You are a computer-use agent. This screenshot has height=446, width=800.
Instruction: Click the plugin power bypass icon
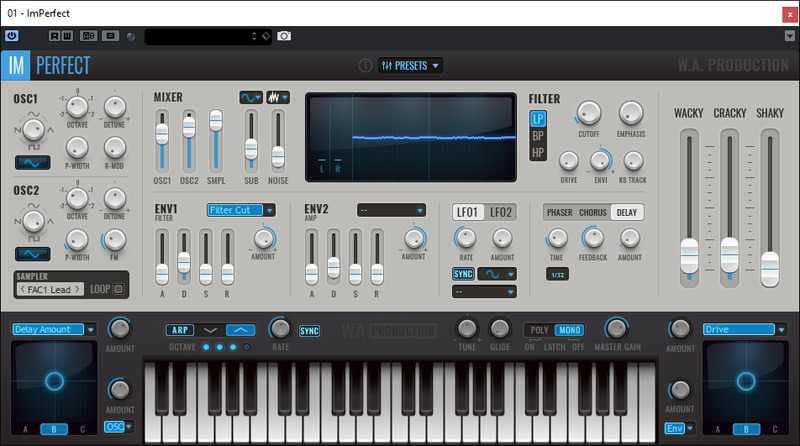(12, 36)
